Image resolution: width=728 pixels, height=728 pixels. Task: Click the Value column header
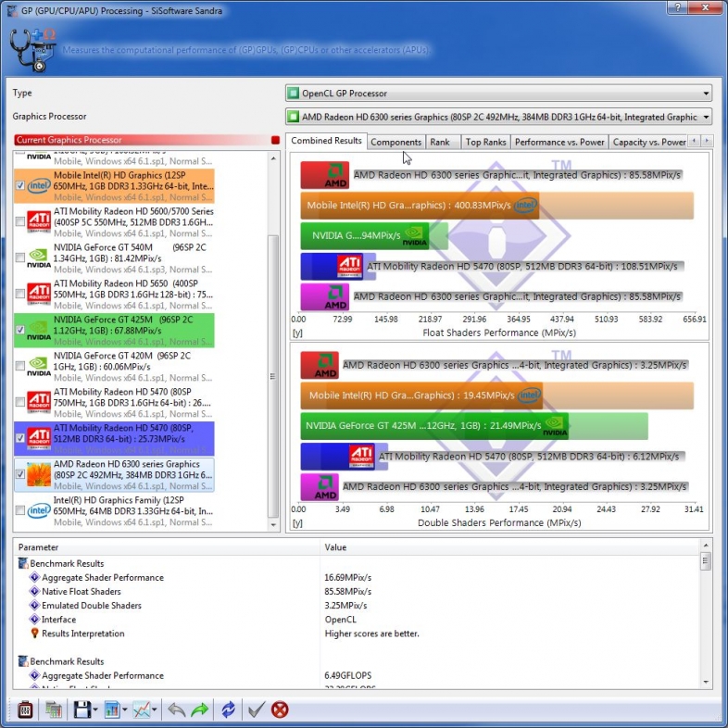pyautogui.click(x=509, y=547)
